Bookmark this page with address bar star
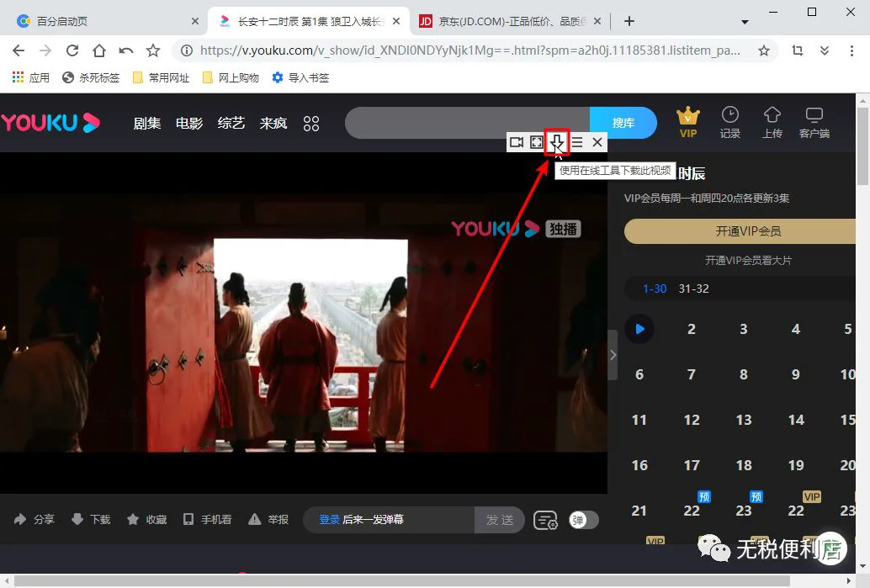The width and height of the screenshot is (870, 588). (x=764, y=51)
